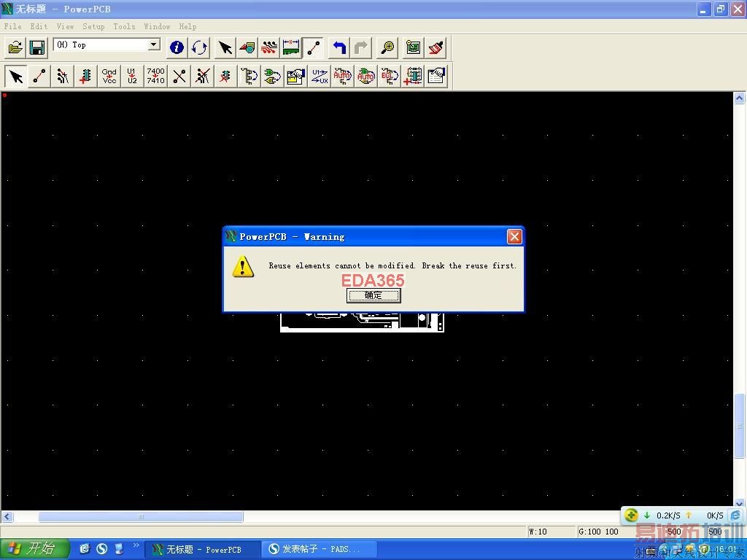Toggle the ECO toolbar line icon

pyautogui.click(x=313, y=47)
